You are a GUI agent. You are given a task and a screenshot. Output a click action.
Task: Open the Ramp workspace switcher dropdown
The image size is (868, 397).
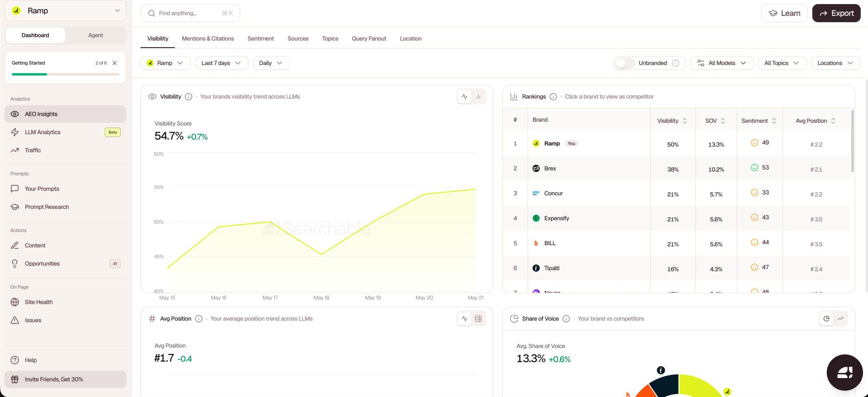(x=66, y=10)
